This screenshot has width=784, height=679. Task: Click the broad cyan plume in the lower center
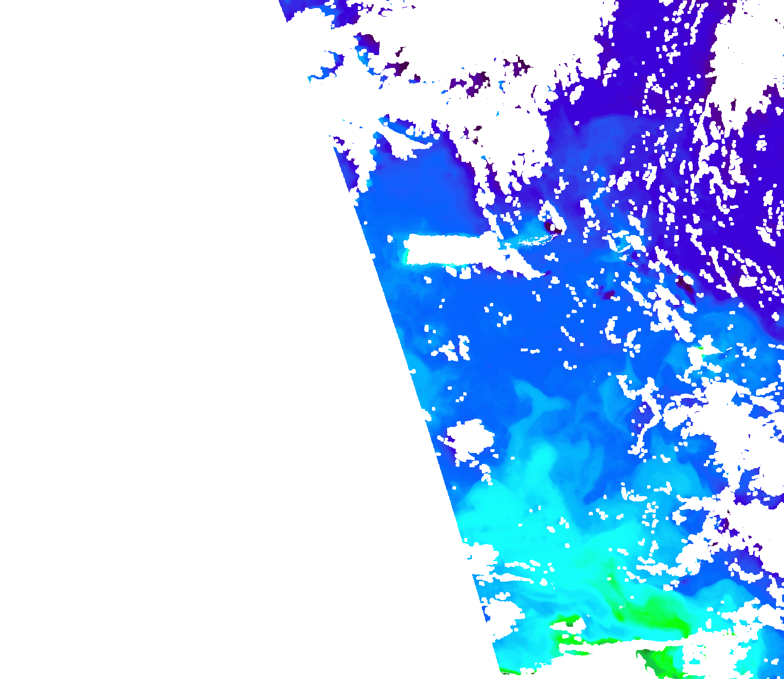(523, 513)
